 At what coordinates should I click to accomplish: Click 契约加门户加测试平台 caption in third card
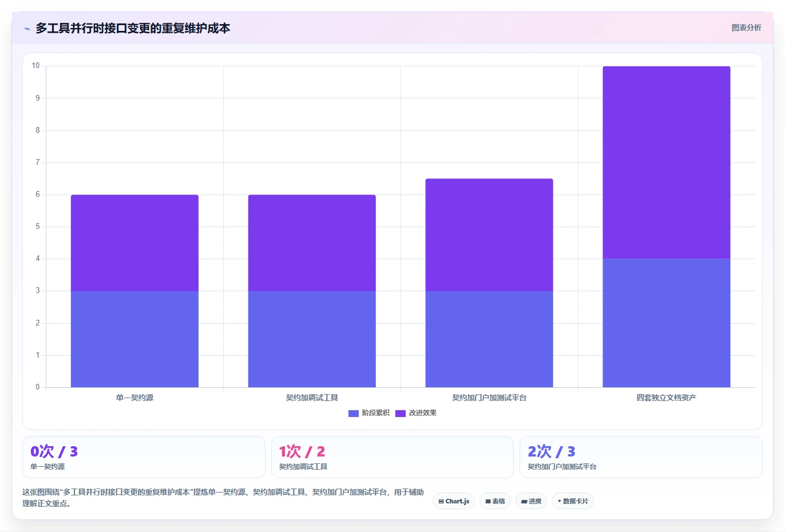[x=562, y=467]
